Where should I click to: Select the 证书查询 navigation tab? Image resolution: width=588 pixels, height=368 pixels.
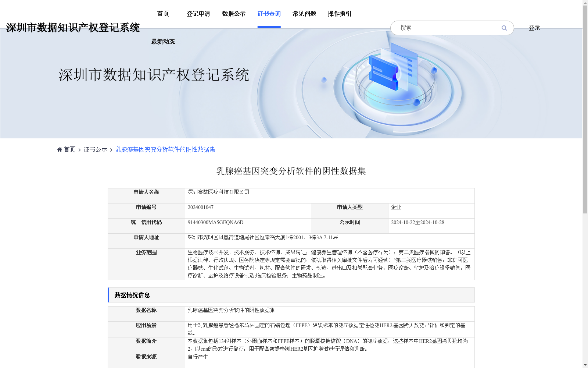click(269, 14)
